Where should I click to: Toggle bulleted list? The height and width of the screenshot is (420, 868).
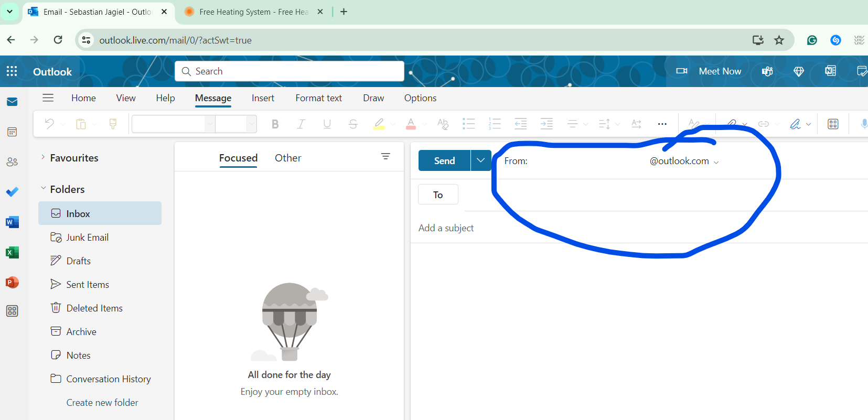pos(468,124)
